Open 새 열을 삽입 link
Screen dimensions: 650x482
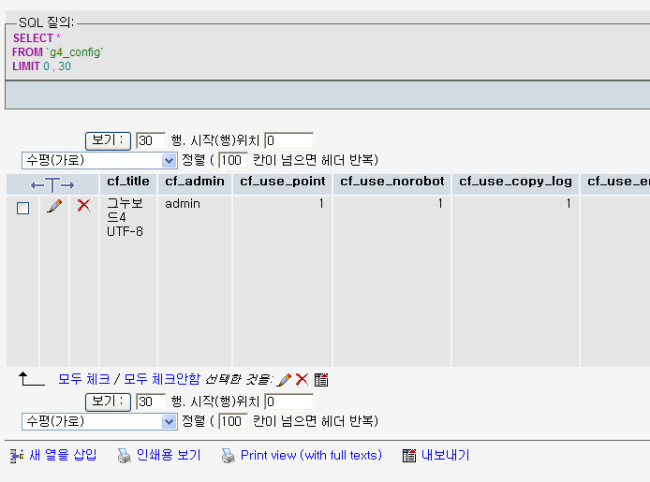(63, 455)
